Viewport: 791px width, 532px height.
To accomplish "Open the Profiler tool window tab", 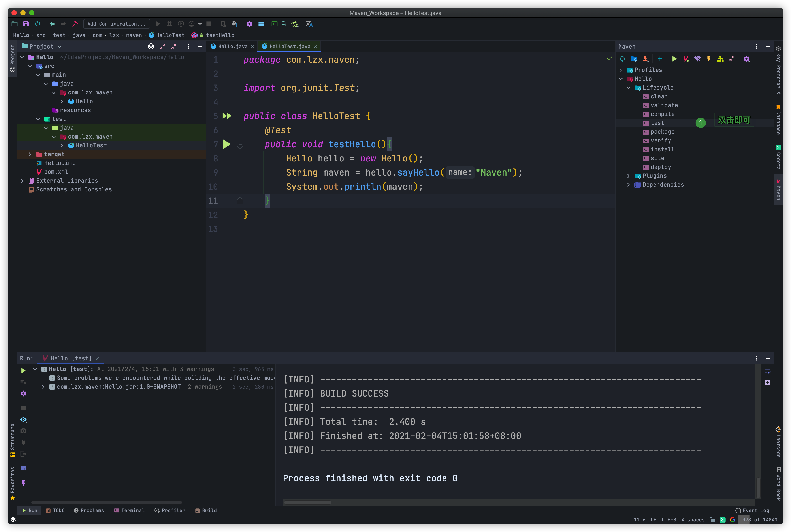I will (x=170, y=510).
